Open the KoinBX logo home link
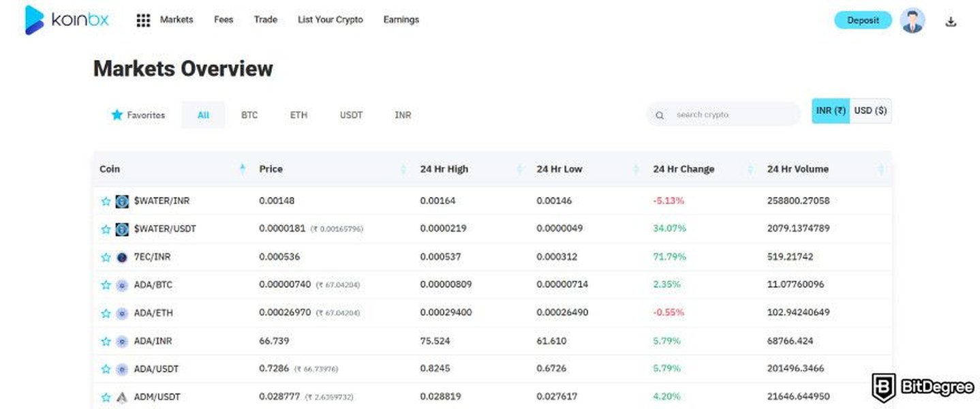Image resolution: width=980 pixels, height=409 pixels. 67,20
